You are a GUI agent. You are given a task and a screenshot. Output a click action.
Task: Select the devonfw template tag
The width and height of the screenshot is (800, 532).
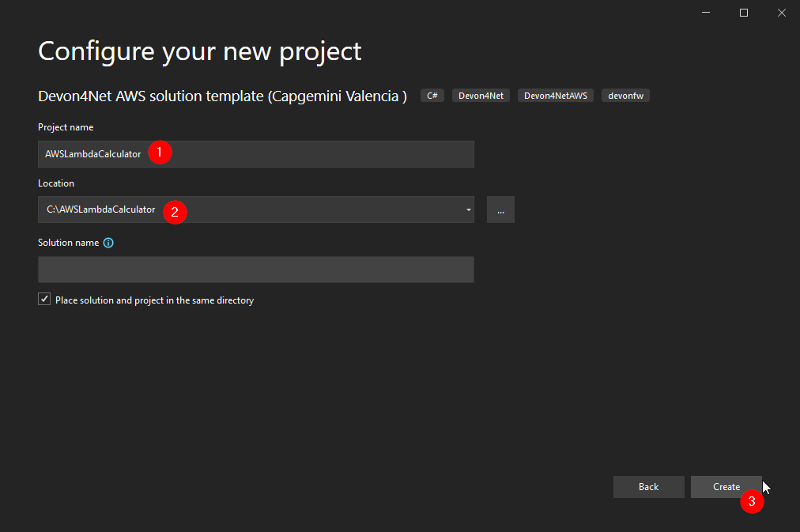click(625, 95)
